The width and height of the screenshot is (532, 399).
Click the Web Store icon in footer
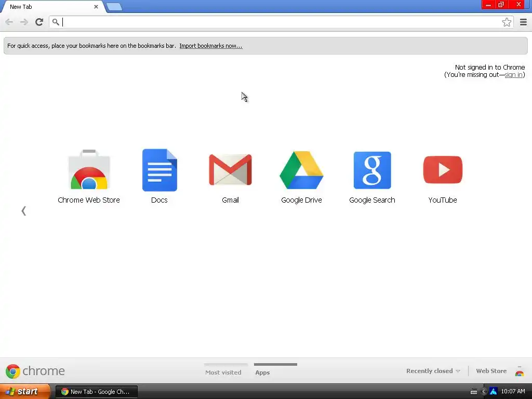coord(519,371)
